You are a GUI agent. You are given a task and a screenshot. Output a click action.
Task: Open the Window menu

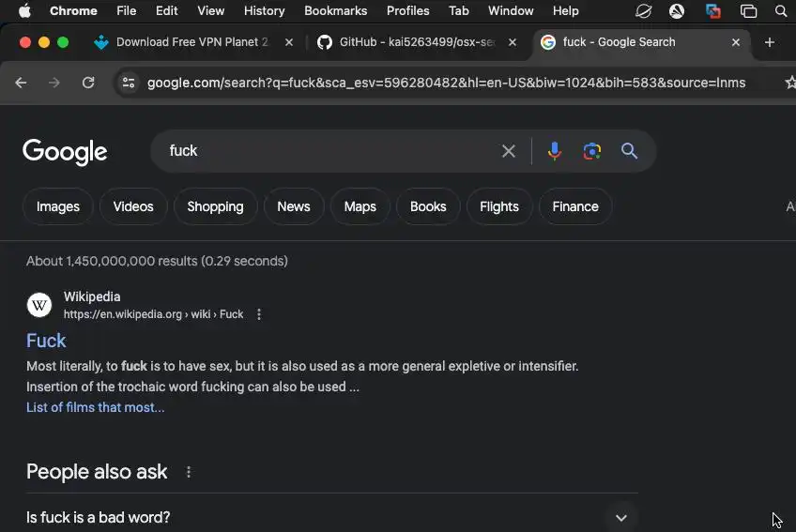[511, 10]
